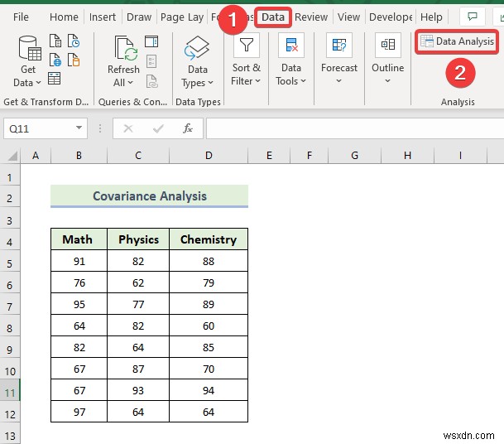This screenshot has height=444, width=504.
Task: Click the Refresh All icon
Action: 126,49
